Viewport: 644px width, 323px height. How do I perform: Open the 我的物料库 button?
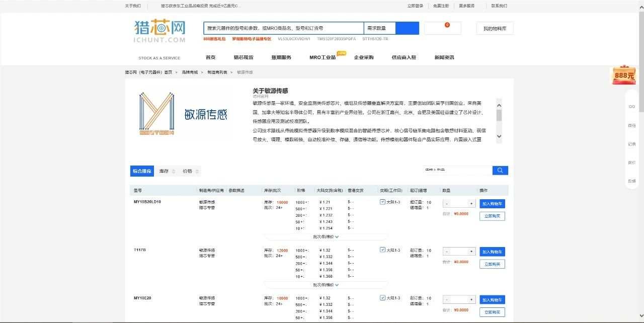[495, 29]
